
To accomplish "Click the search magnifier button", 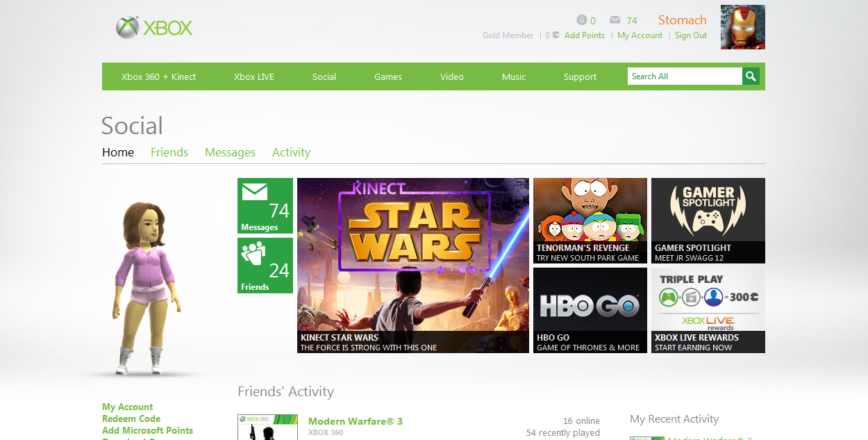I will (751, 76).
